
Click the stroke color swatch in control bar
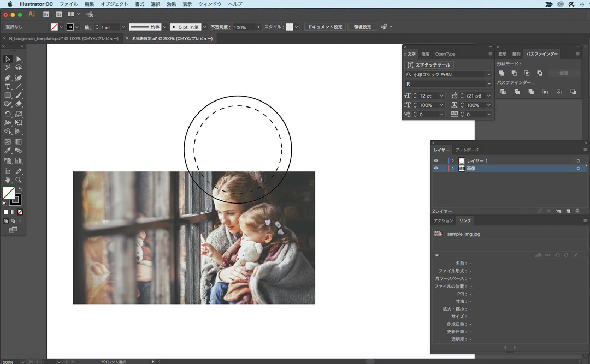pyautogui.click(x=70, y=27)
